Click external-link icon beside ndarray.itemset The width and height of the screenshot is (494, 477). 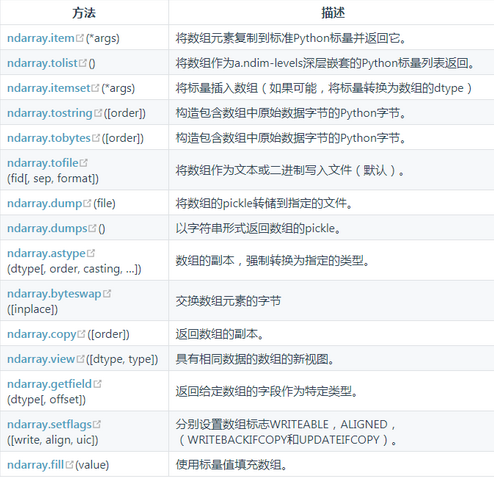95,88
